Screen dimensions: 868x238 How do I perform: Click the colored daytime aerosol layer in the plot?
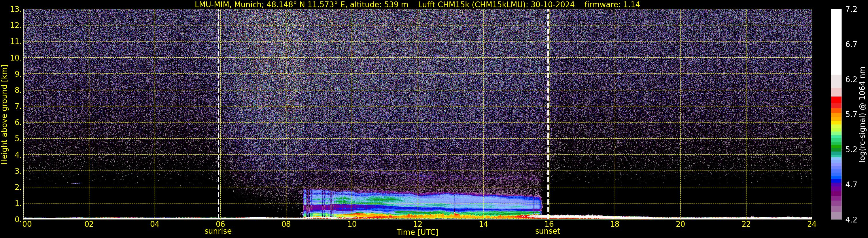tap(423, 204)
